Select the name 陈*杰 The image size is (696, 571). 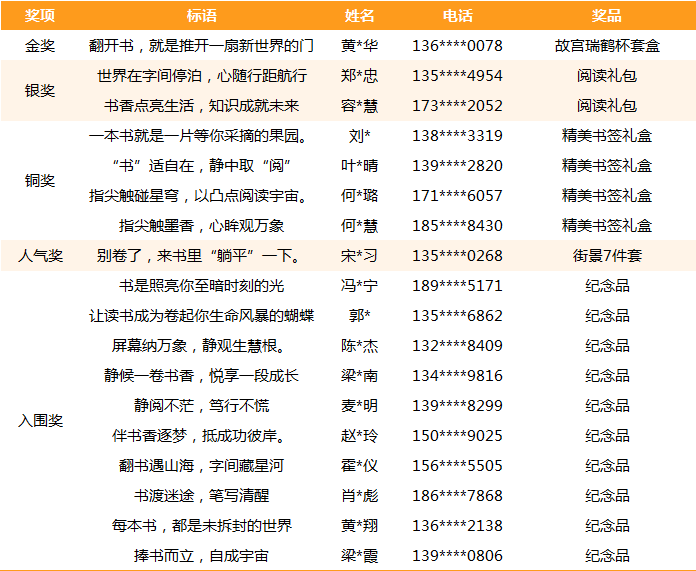tap(360, 345)
